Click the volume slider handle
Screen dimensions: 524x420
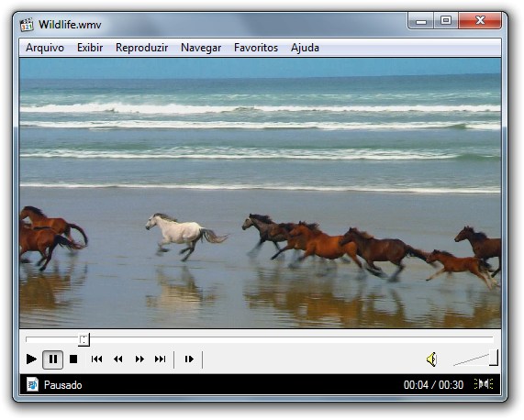click(x=494, y=358)
